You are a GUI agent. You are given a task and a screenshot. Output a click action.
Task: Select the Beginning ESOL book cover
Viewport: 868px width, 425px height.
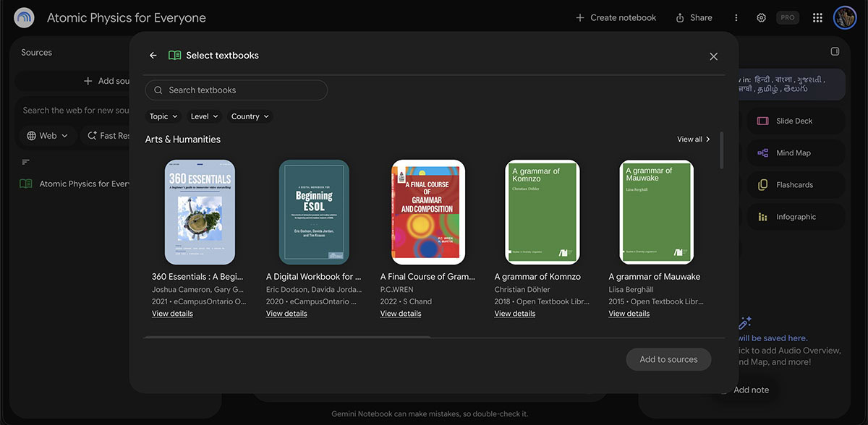(314, 212)
